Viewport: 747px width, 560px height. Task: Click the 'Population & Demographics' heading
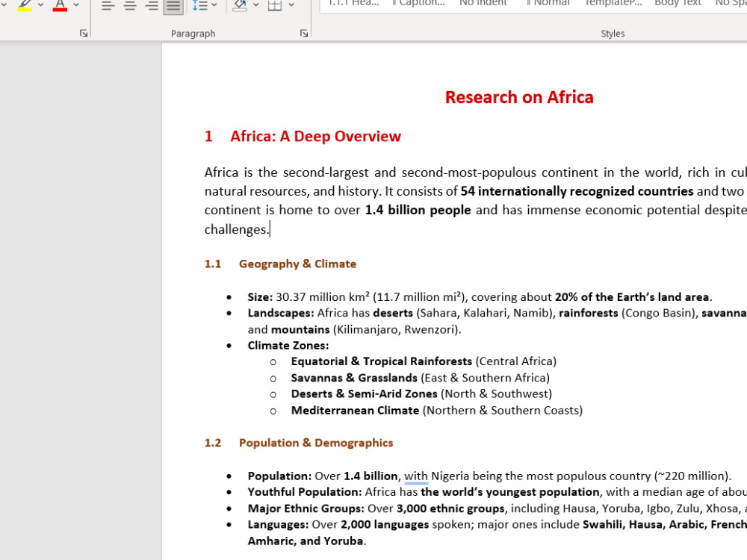(x=316, y=443)
